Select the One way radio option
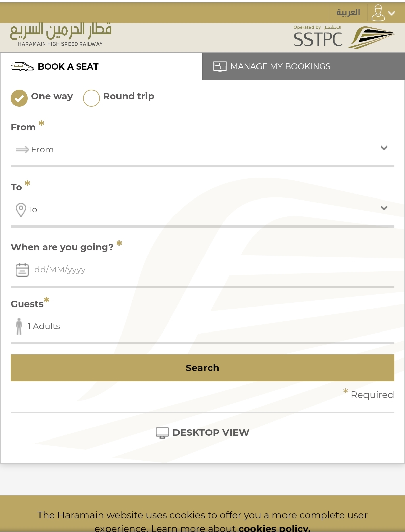 point(19,98)
